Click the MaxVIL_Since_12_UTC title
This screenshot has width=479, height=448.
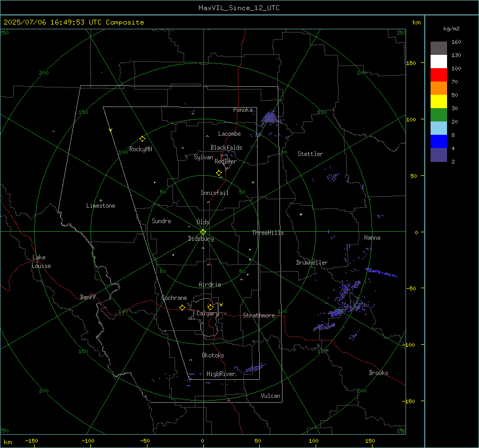click(x=239, y=8)
